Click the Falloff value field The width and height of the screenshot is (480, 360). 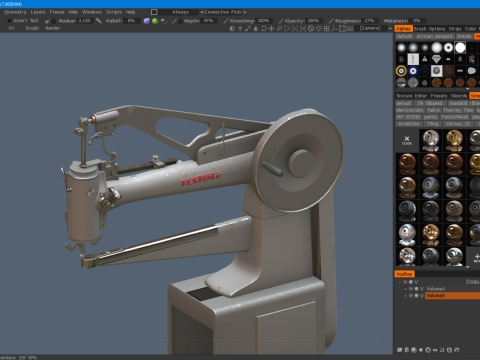coord(131,21)
